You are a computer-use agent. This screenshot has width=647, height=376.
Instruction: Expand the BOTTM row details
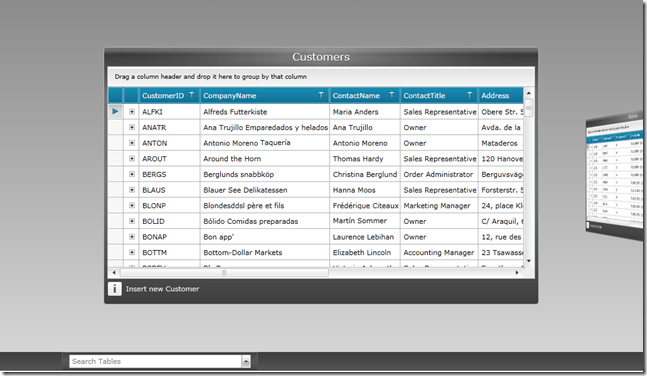tap(132, 252)
